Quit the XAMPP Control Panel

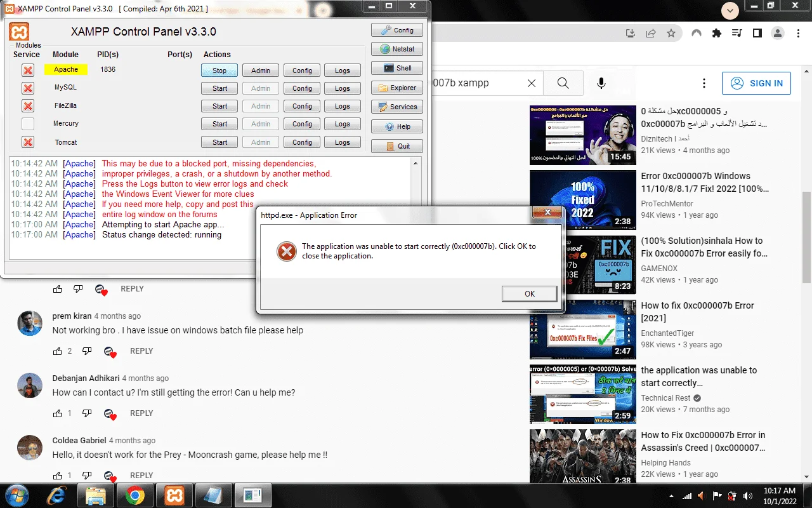[x=397, y=146]
